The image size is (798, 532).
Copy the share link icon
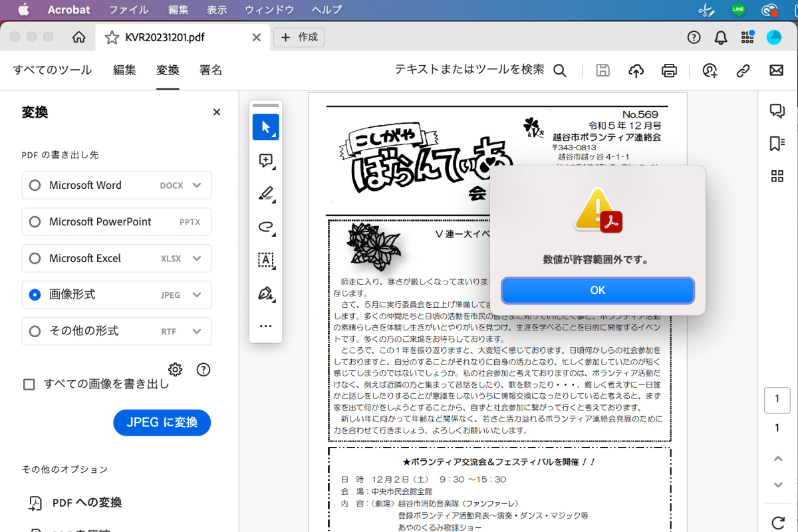(743, 70)
